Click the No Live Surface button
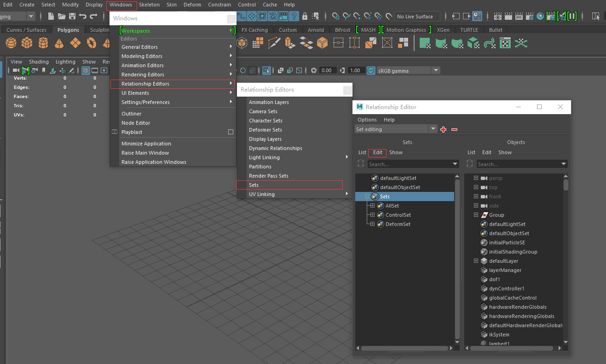The image size is (606, 364). pyautogui.click(x=416, y=16)
